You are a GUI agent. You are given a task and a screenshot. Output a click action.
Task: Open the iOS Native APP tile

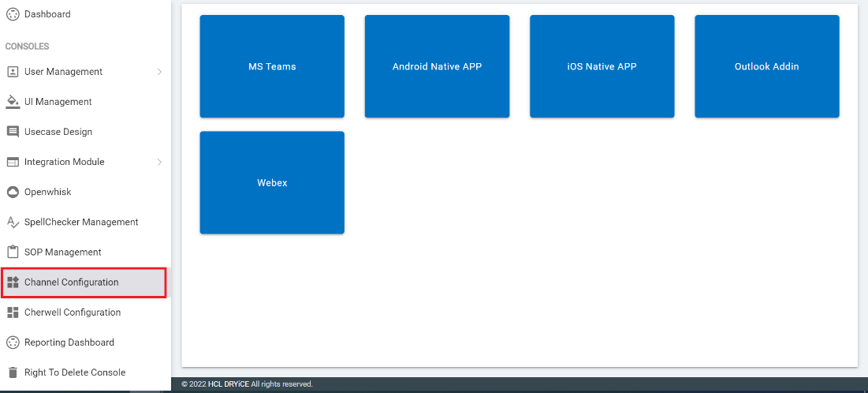[602, 66]
